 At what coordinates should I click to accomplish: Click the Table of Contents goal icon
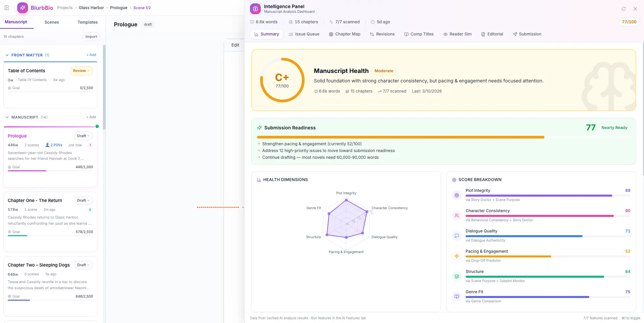tap(9, 88)
